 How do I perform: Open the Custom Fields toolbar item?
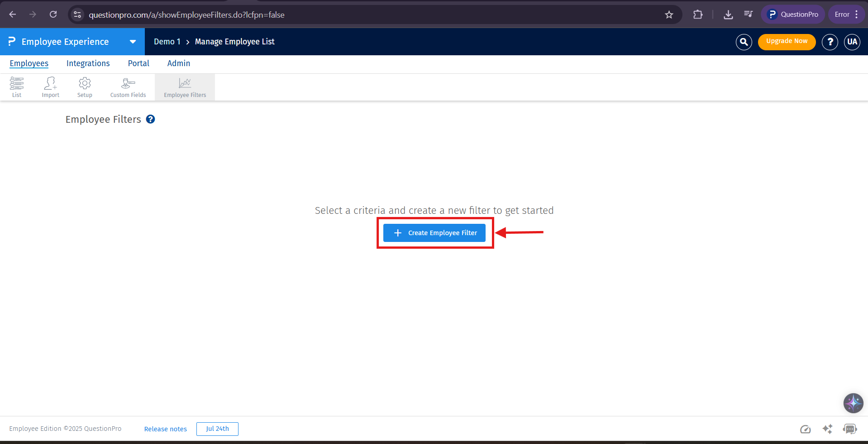128,87
